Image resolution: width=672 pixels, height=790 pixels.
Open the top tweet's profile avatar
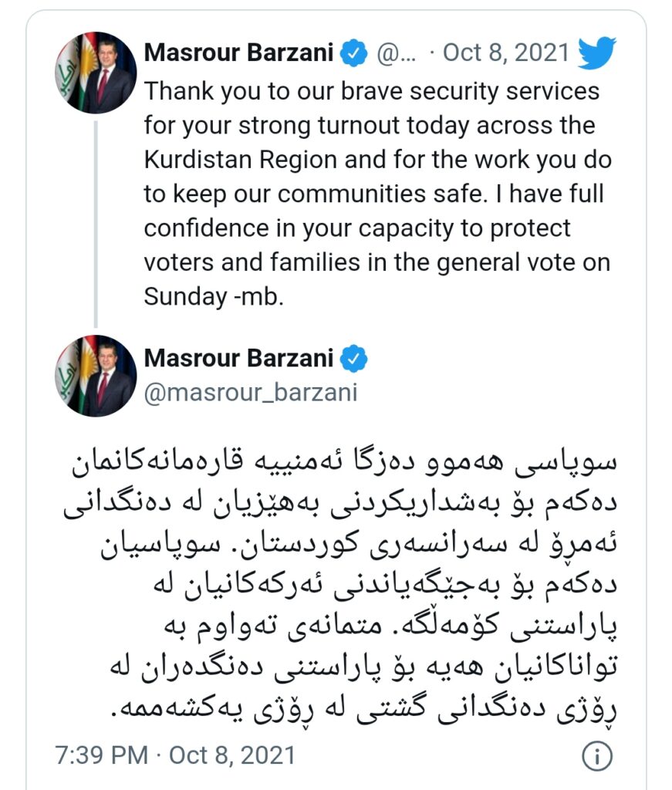pos(96,73)
